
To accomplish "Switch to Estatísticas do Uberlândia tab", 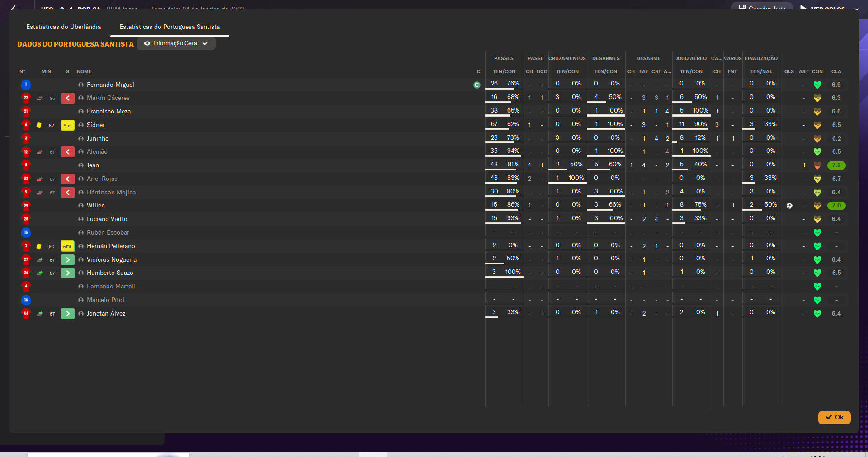I will (63, 27).
